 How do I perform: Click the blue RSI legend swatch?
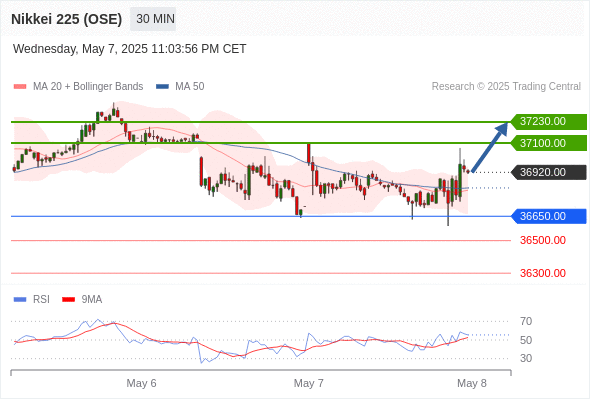pyautogui.click(x=20, y=300)
